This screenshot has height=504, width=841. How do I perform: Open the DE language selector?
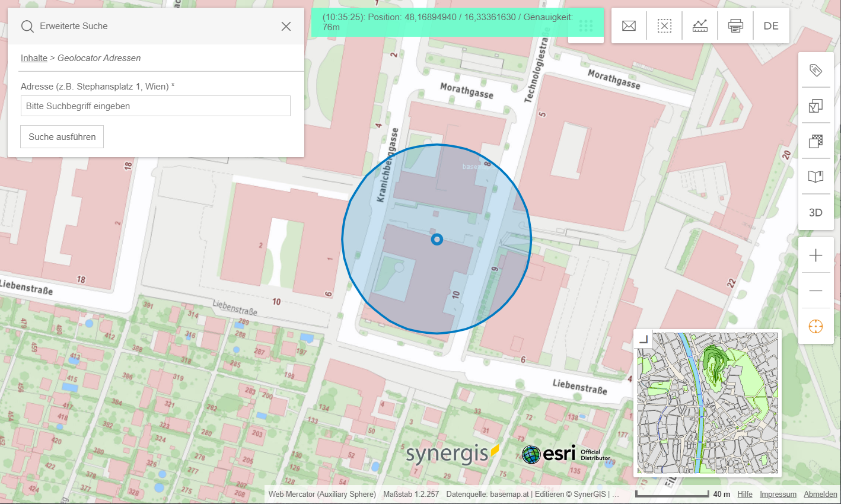[x=771, y=25]
